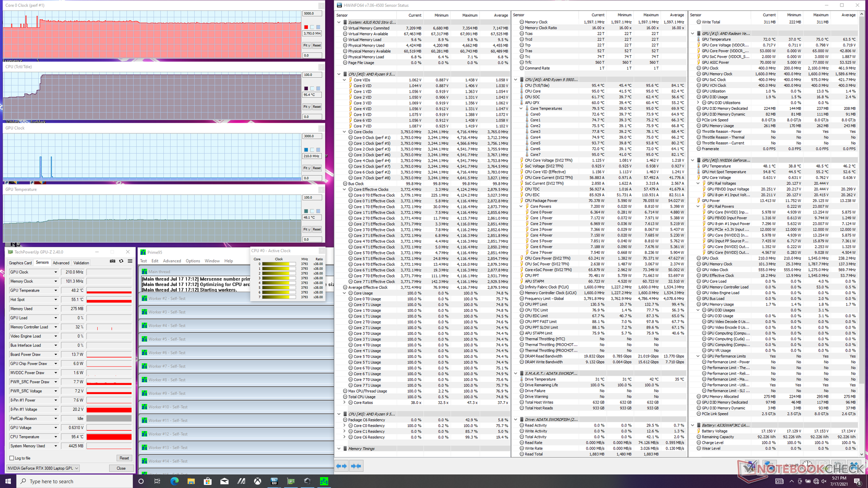Switch to the Graphics Card tab

tap(20, 263)
